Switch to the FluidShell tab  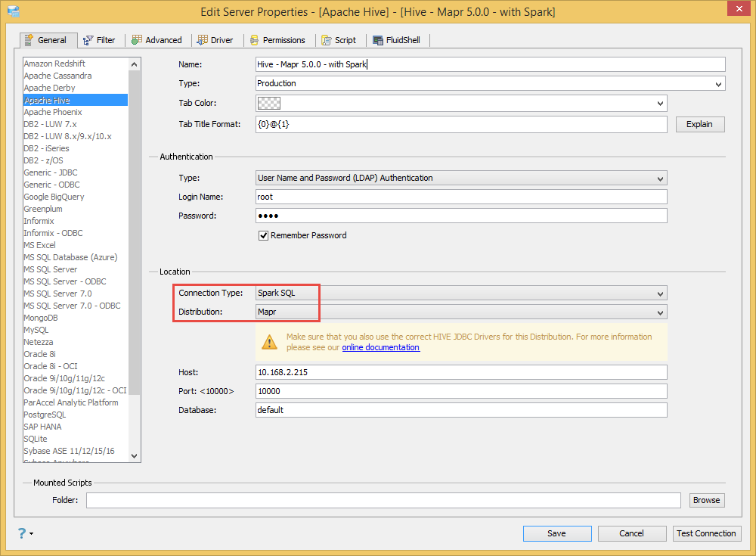pyautogui.click(x=397, y=40)
